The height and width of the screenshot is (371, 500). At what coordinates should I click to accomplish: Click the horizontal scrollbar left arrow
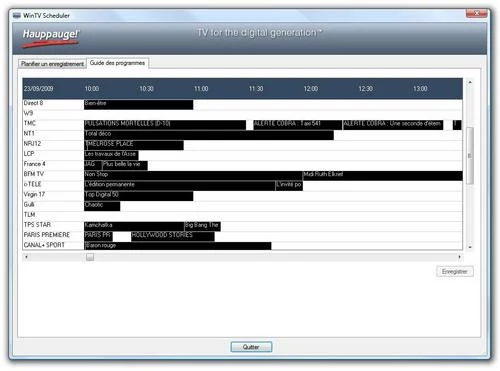(x=26, y=257)
